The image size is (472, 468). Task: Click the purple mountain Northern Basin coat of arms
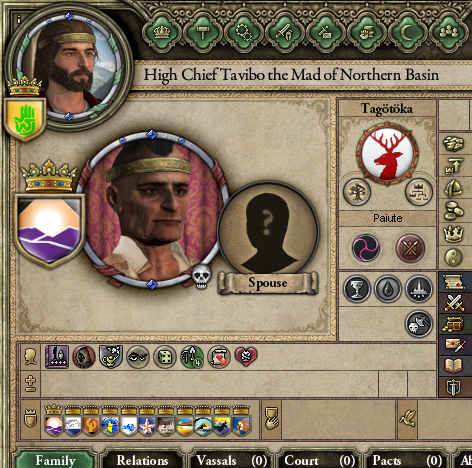[x=49, y=231]
